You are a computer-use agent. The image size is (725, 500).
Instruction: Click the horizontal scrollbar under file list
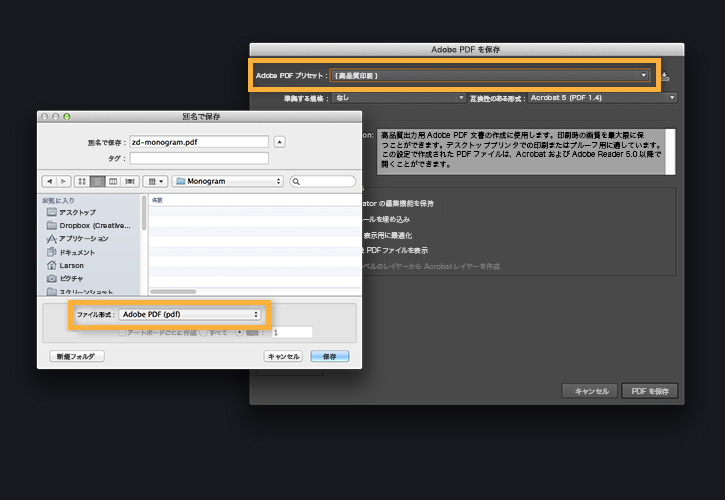pyautogui.click(x=173, y=291)
